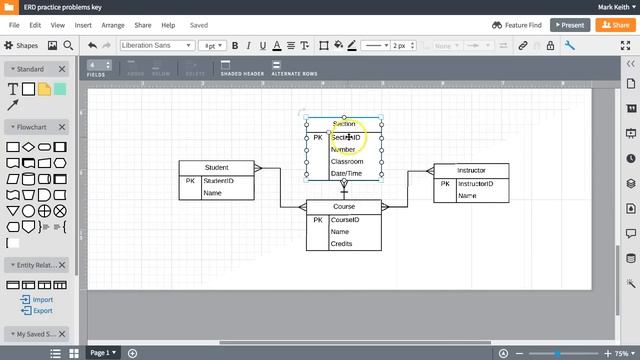Open the Mark Keith account menu

(616, 7)
